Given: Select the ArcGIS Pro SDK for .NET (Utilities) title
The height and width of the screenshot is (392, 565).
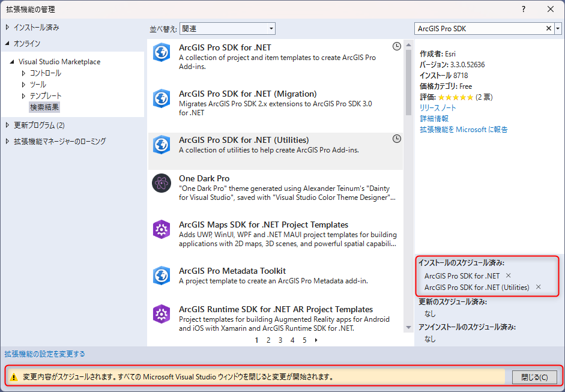Looking at the screenshot, I should [x=244, y=140].
